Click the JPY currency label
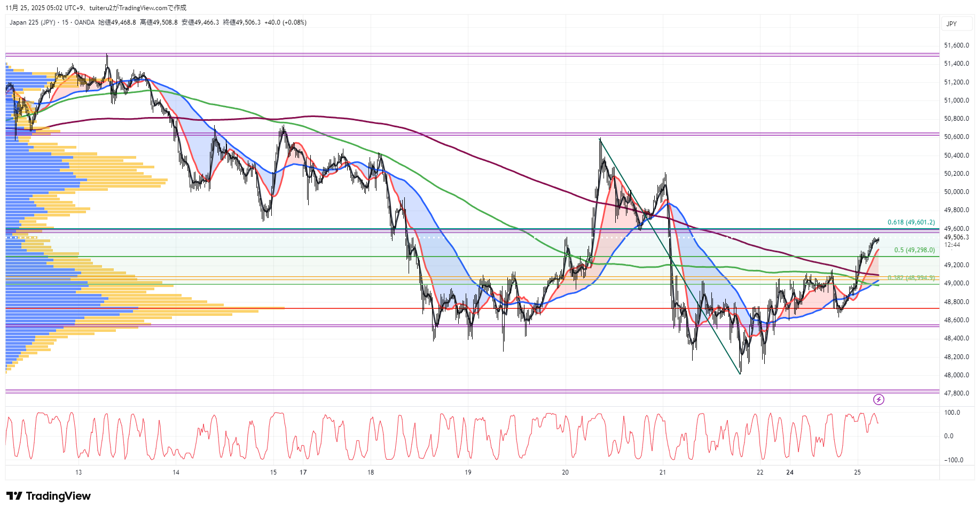Viewport: 980px width, 512px height. [952, 24]
